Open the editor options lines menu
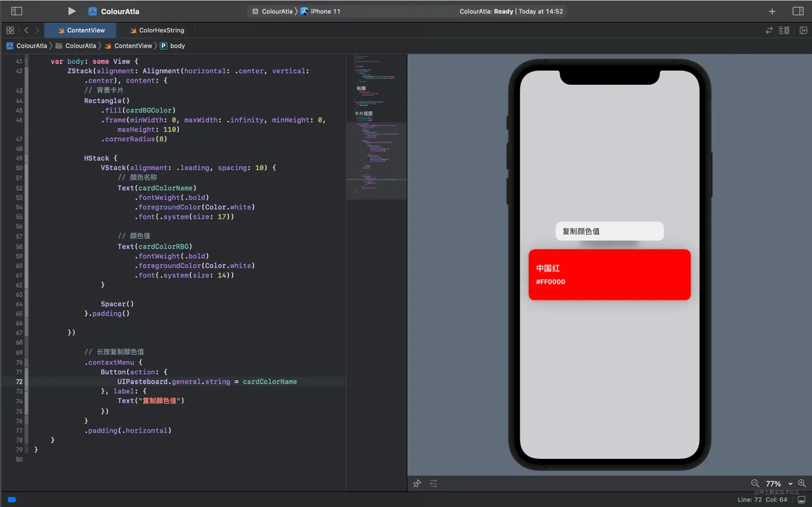Viewport: 812px width, 507px height. tap(784, 30)
